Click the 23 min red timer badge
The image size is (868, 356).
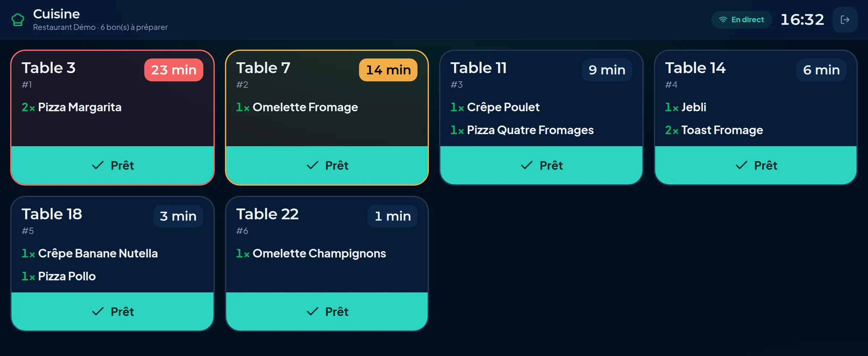pos(174,70)
